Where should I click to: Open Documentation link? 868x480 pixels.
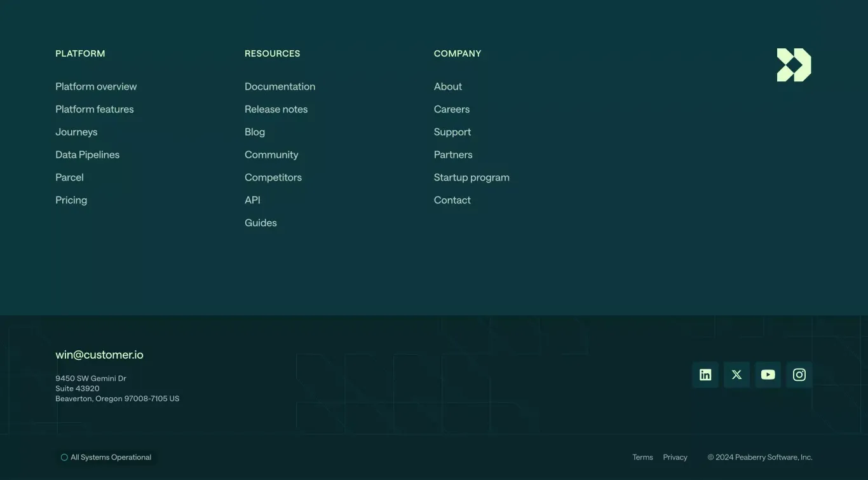click(x=280, y=86)
